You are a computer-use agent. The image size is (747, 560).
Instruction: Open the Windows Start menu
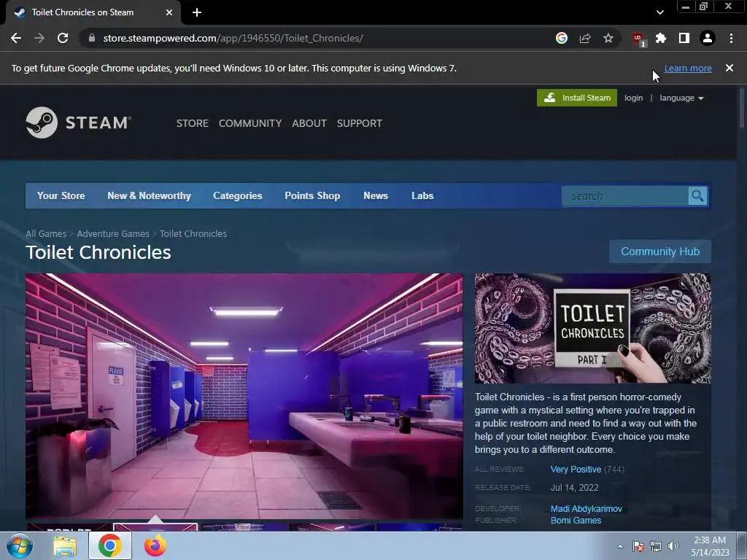coord(19,545)
